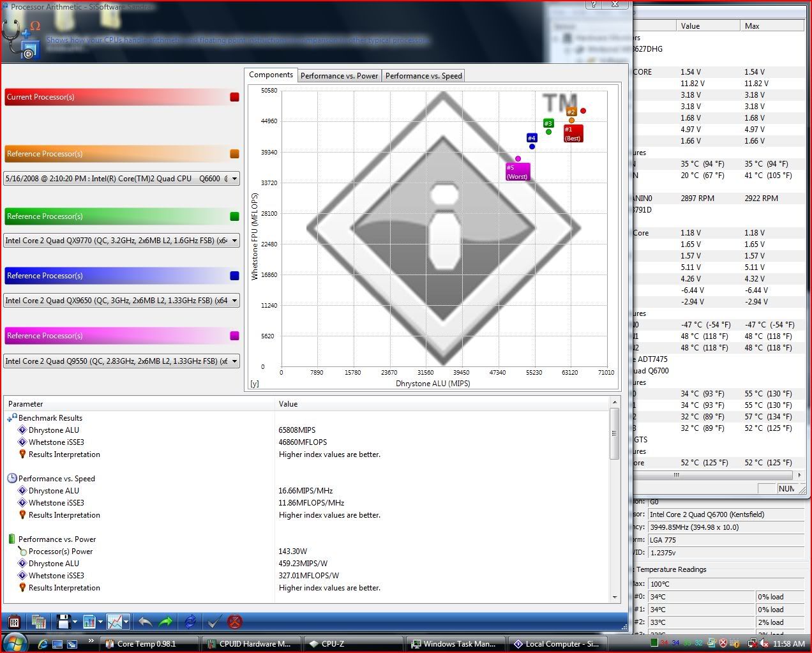Select the Components tab

pos(271,75)
